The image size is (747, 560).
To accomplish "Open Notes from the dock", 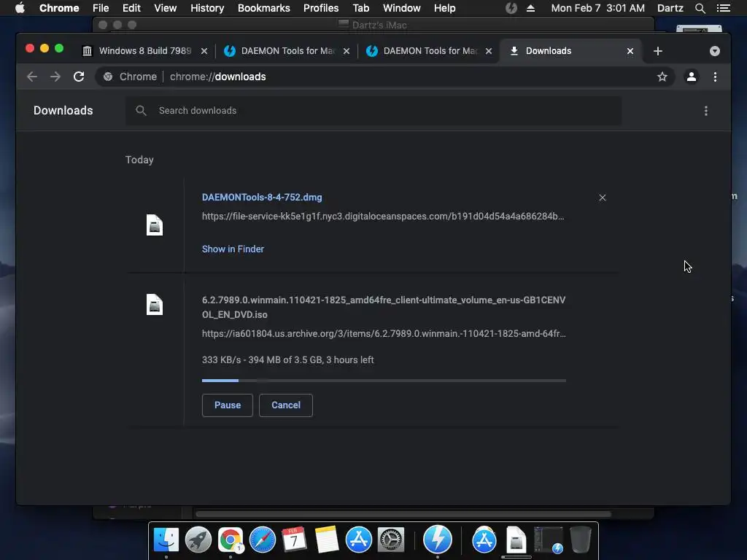I will coord(326,540).
